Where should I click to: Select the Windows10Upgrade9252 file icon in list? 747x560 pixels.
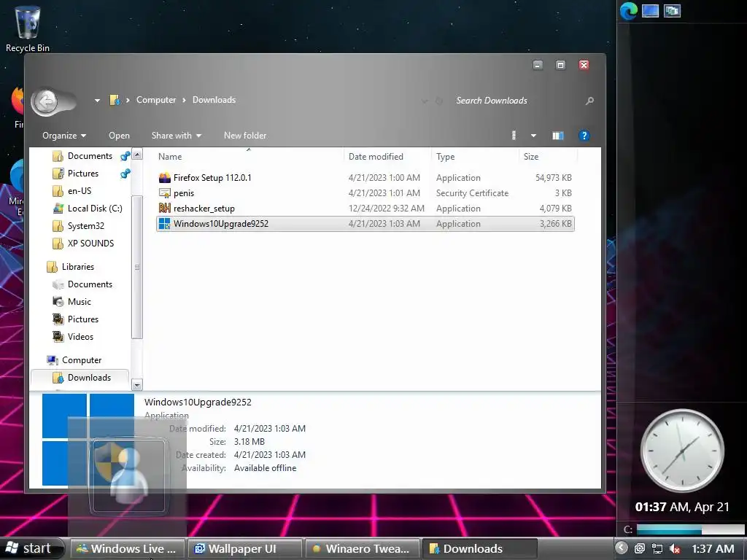click(164, 223)
